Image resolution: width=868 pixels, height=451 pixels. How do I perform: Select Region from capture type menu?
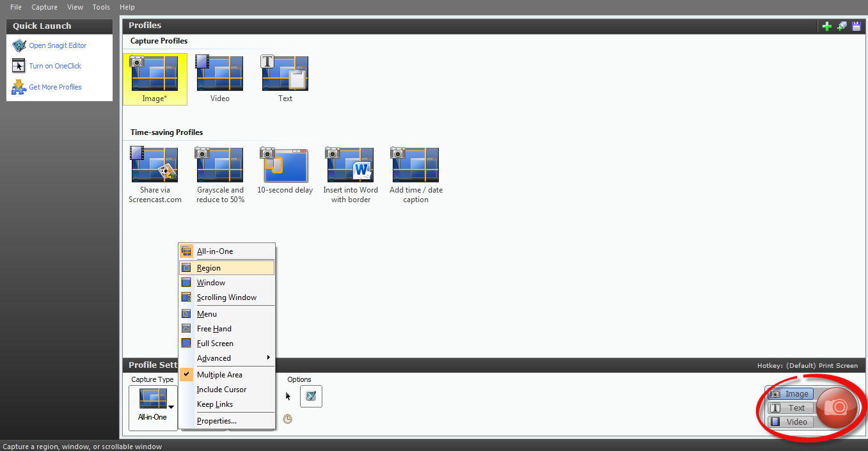point(209,268)
